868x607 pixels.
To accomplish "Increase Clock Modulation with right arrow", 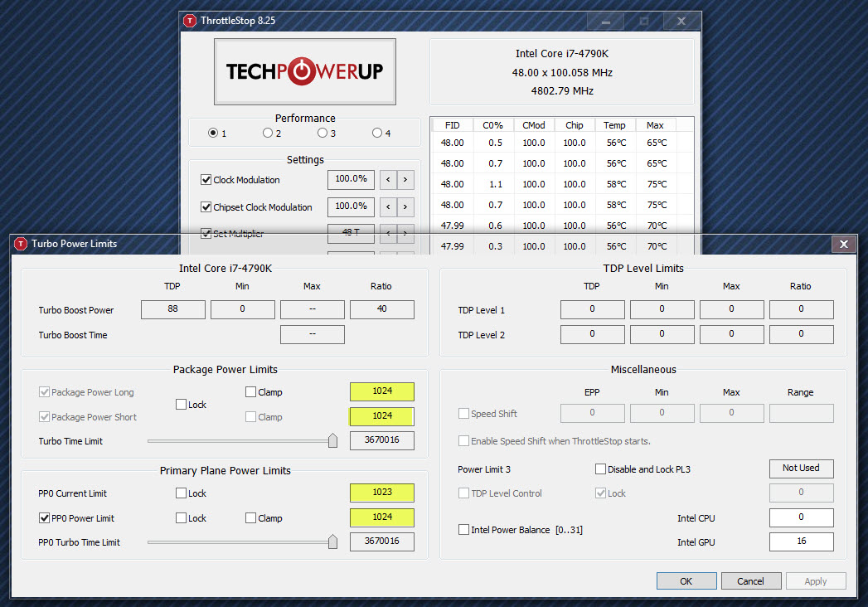I will click(405, 179).
